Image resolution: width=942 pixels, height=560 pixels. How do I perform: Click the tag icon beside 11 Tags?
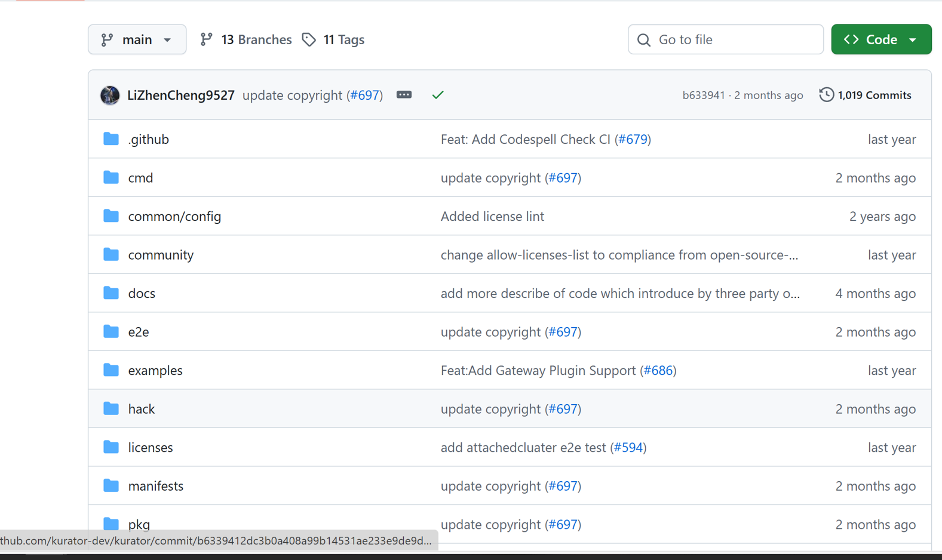click(x=309, y=39)
